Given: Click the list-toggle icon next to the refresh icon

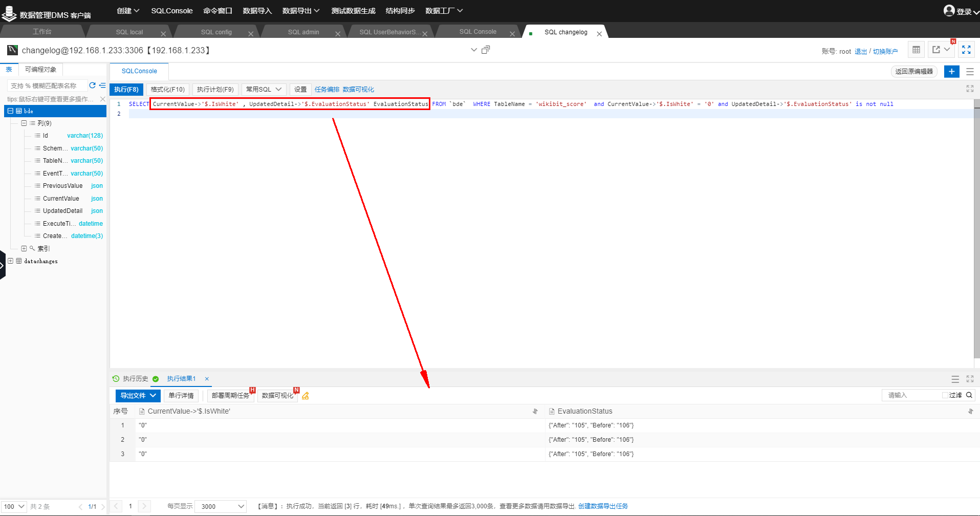Looking at the screenshot, I should [x=102, y=85].
